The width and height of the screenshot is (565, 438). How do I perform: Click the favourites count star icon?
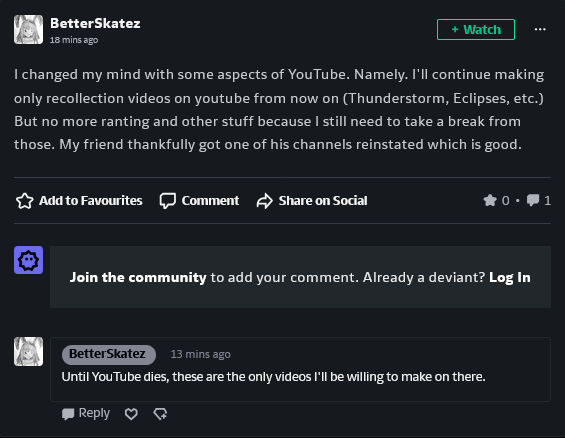[x=490, y=200]
